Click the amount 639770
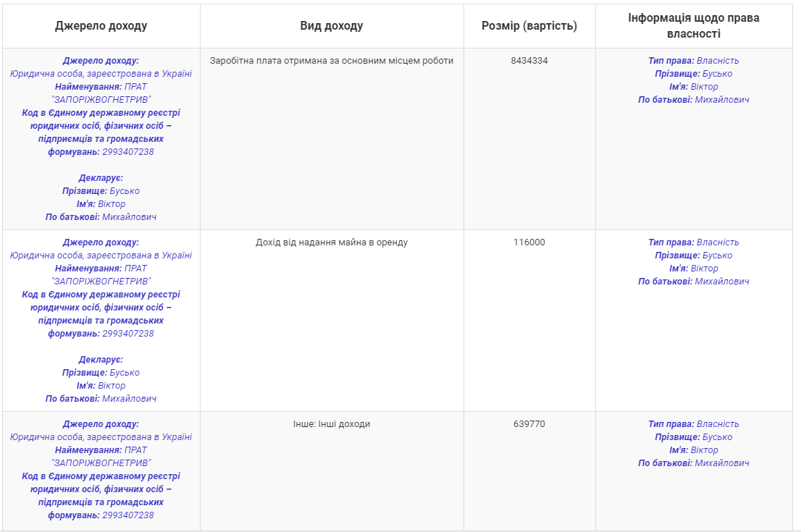Screen dimensions: 801x532 point(529,424)
